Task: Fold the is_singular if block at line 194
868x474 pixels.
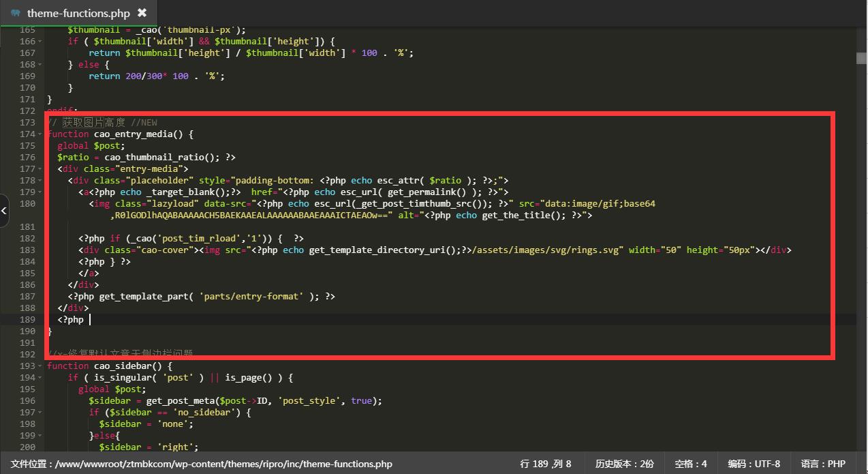Action: point(40,378)
